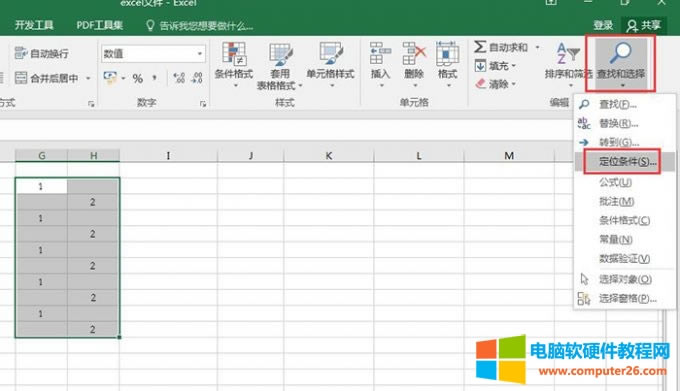Open the 自动求和 dropdown arrow
Screen dimensions: 680x391
(537, 47)
